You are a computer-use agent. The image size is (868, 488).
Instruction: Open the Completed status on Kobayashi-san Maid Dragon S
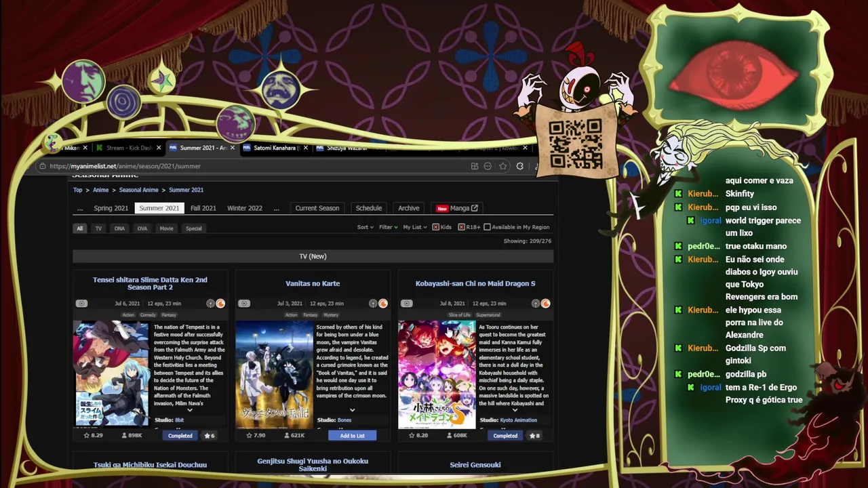pyautogui.click(x=505, y=436)
